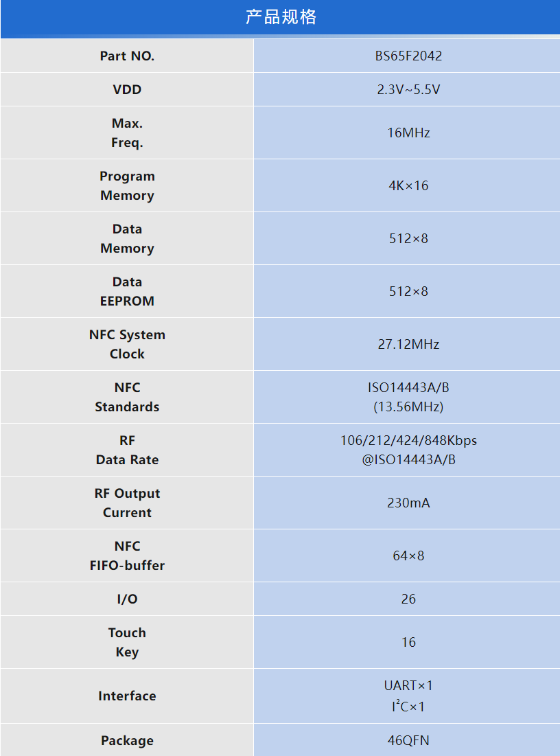Click the BS65F2042 part number value
This screenshot has height=756, width=560.
[x=408, y=56]
